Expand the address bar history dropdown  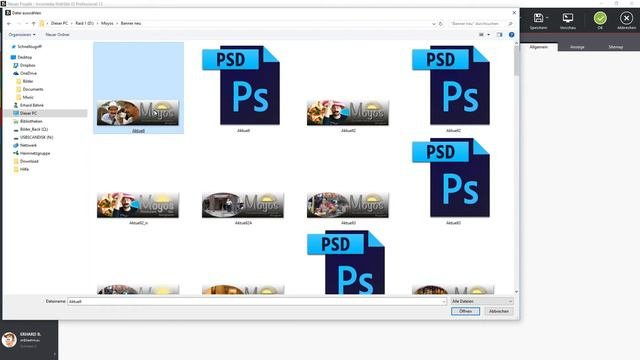pos(433,24)
